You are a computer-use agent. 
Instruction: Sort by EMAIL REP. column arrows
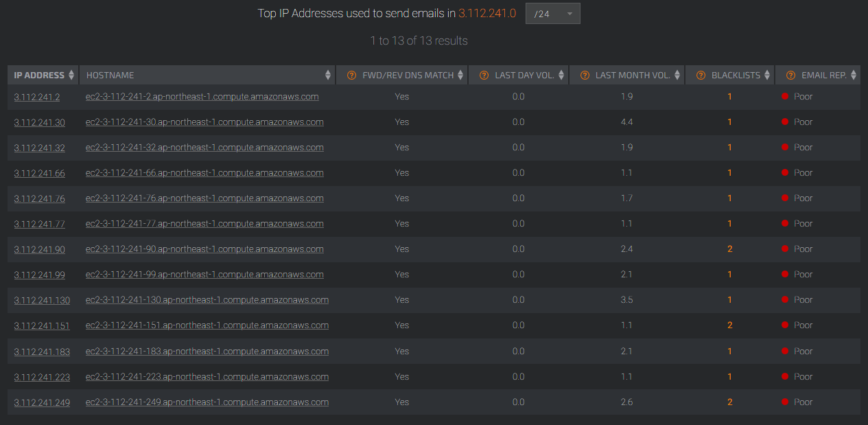point(854,76)
